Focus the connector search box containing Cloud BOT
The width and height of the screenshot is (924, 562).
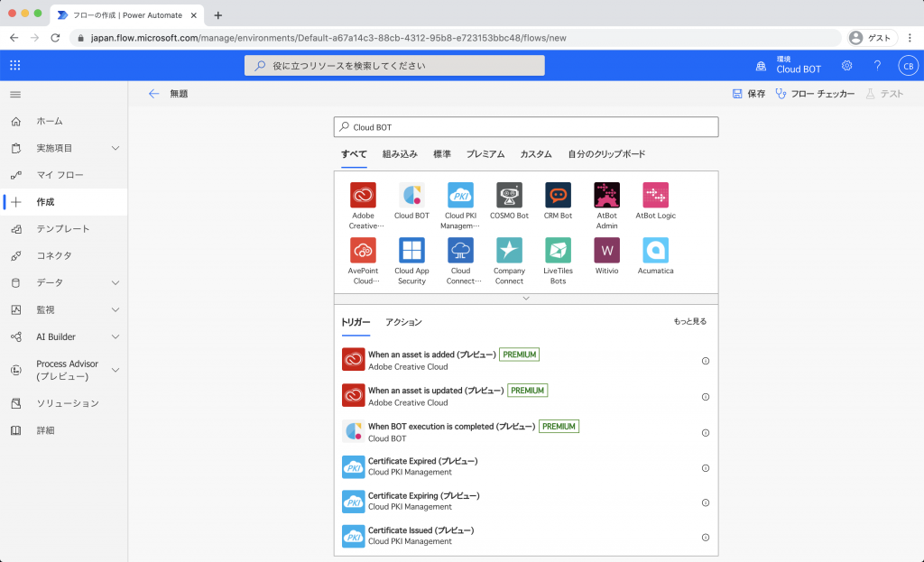click(x=526, y=127)
